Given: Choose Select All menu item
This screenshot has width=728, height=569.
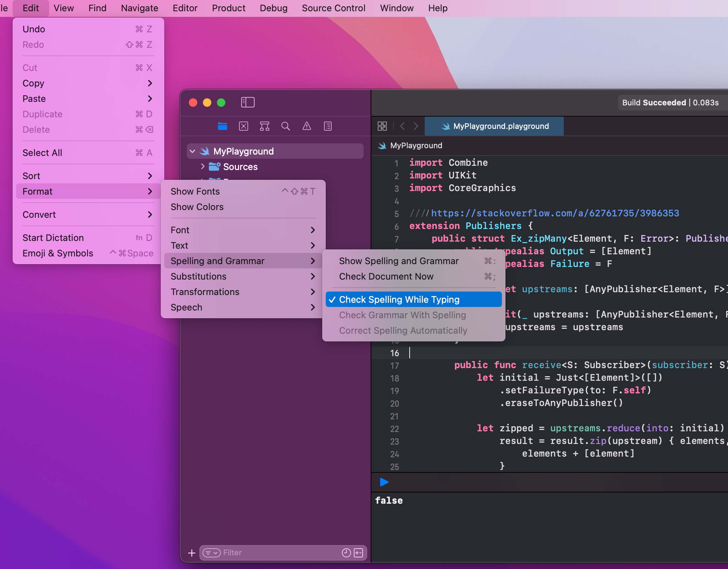Looking at the screenshot, I should (88, 153).
